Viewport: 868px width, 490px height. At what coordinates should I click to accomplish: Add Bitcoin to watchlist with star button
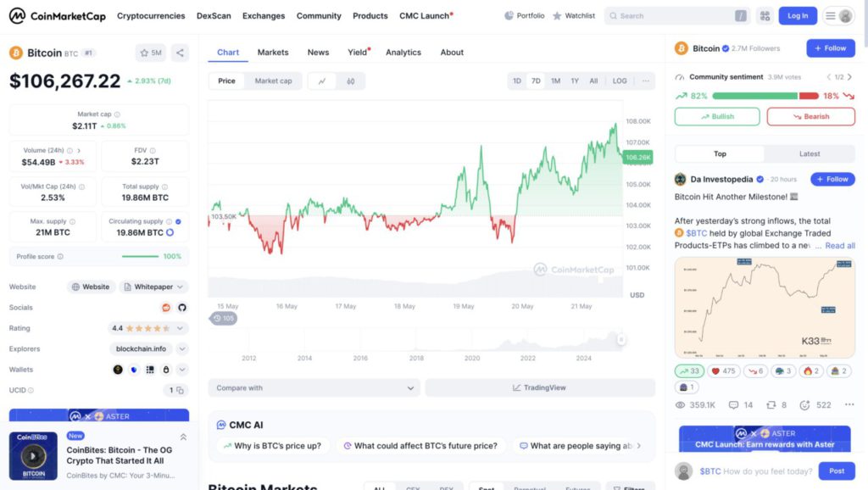pos(150,53)
